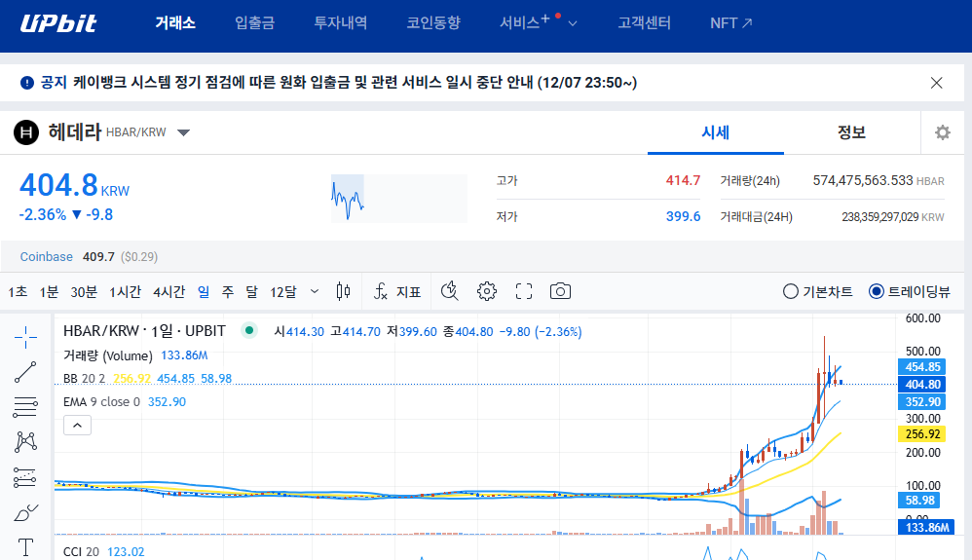
Task: Select the 1분 chart interval
Action: coord(49,291)
